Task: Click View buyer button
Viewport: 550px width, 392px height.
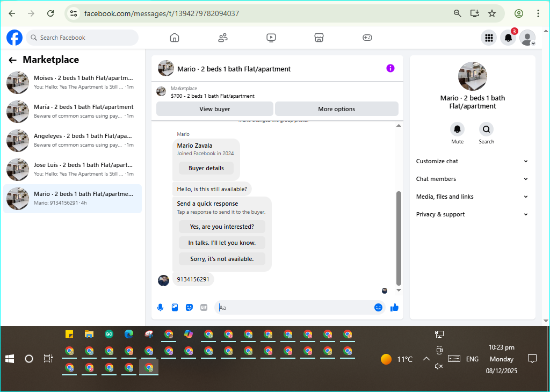Action: 215,109
